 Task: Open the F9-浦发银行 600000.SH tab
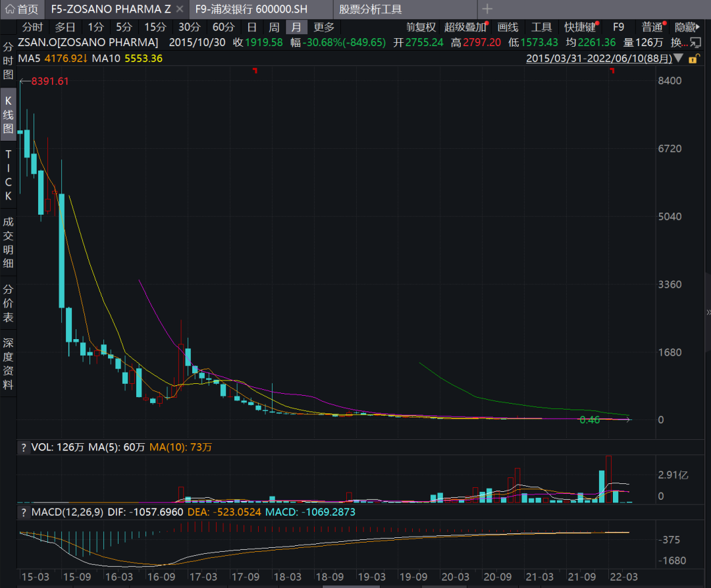[251, 9]
